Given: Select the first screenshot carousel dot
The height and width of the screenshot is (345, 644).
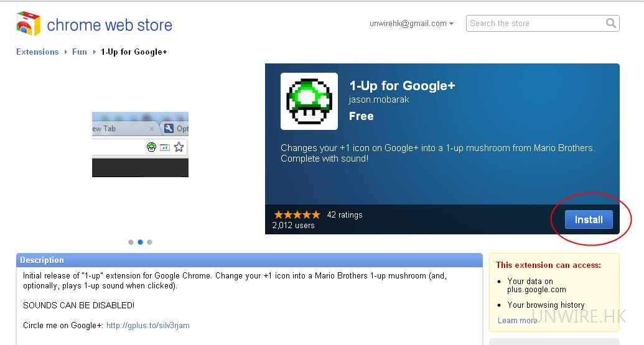Looking at the screenshot, I should tap(131, 242).
